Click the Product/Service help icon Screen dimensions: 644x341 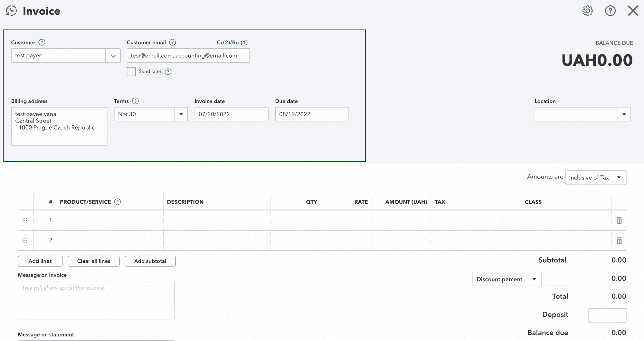118,202
